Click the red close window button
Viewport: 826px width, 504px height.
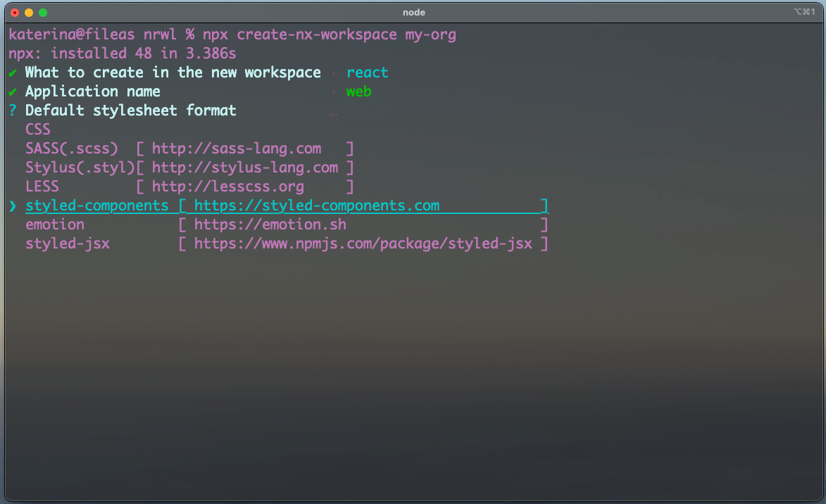pyautogui.click(x=15, y=13)
